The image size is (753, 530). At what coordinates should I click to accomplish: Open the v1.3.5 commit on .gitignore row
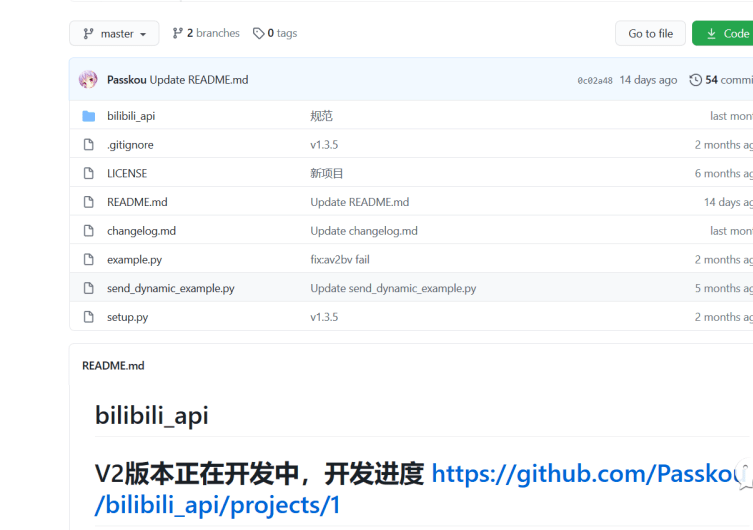(324, 145)
